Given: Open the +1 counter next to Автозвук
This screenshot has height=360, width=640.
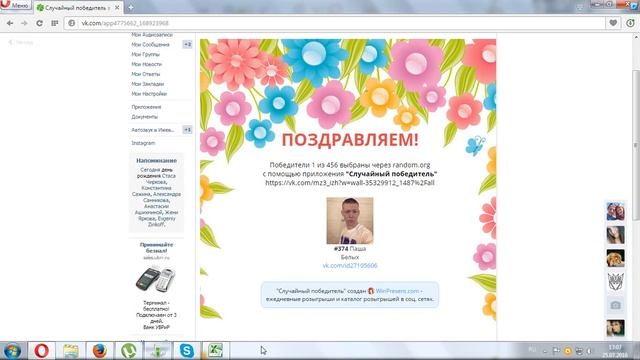Looking at the screenshot, I should 187,130.
